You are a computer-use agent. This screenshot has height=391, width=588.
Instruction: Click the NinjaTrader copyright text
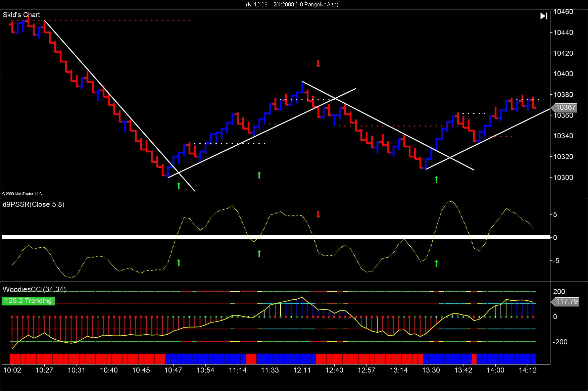[22, 194]
